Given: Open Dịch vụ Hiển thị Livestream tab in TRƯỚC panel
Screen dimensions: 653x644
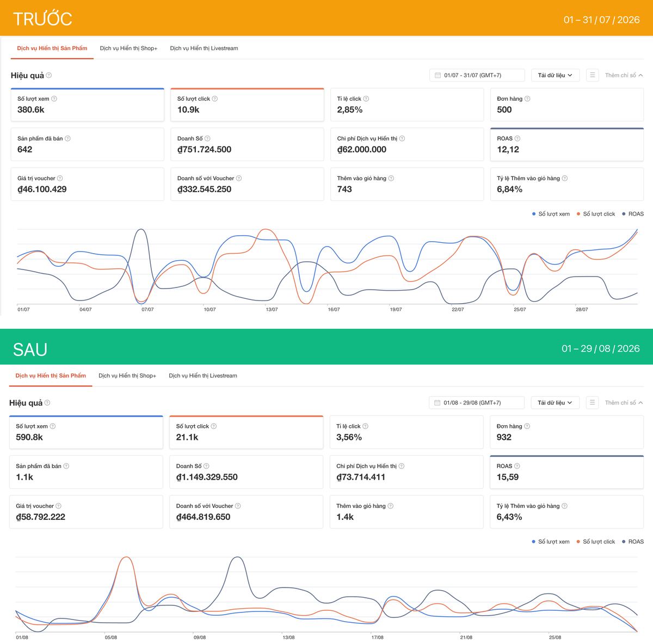Looking at the screenshot, I should click(204, 48).
